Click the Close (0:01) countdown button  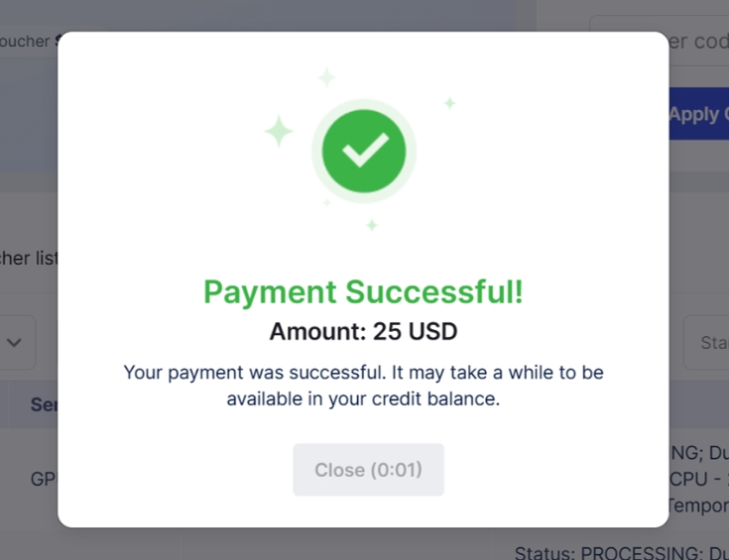pos(368,470)
